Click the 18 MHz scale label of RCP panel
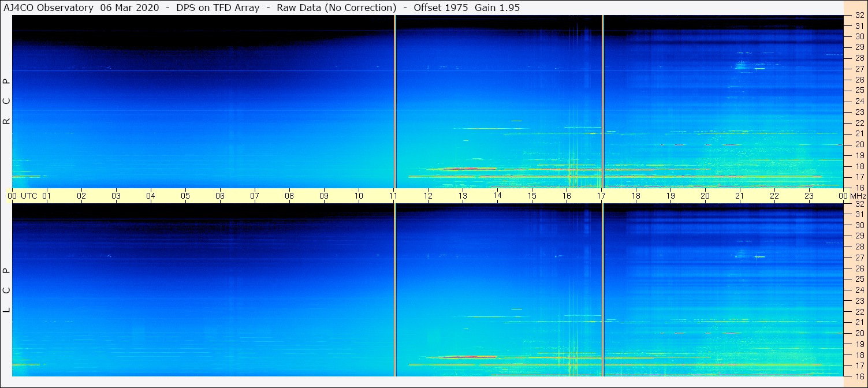Image resolution: width=868 pixels, height=388 pixels. 859,166
